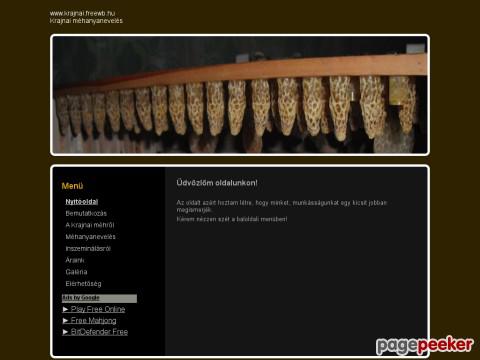The height and width of the screenshot is (360, 480).
Task: Click the www.krajnai.freewb.hu site address
Action: pyautogui.click(x=82, y=13)
